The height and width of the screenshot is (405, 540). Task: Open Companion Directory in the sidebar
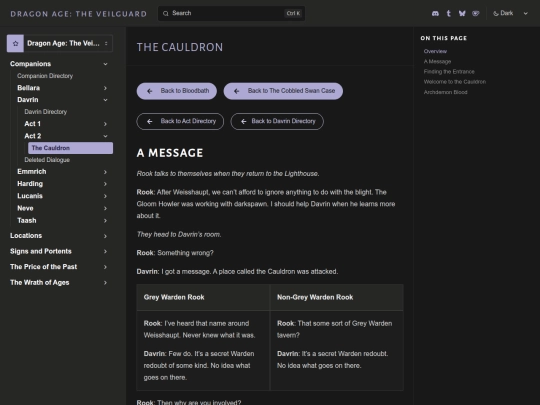(45, 76)
